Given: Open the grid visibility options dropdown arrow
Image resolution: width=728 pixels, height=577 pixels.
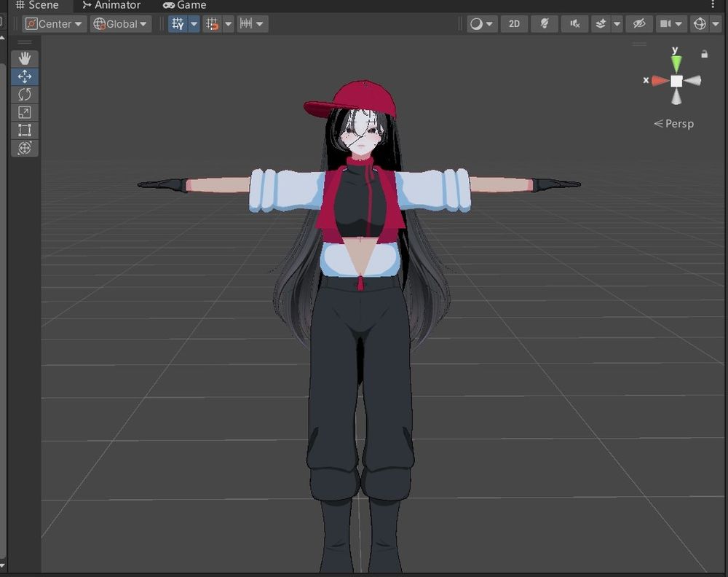Looking at the screenshot, I should pos(194,24).
